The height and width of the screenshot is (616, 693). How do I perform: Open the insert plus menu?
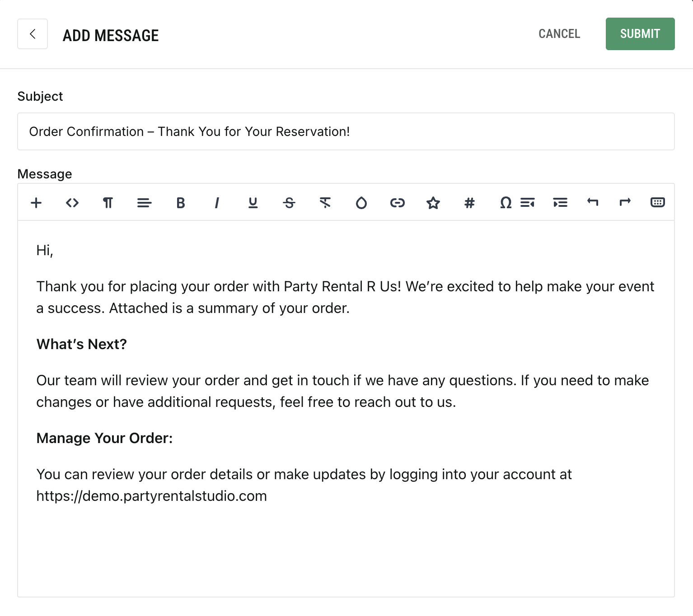click(x=36, y=203)
